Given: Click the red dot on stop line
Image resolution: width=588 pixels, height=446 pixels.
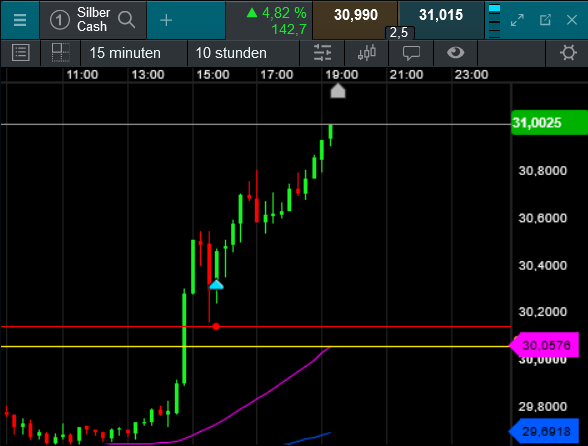Looking at the screenshot, I should pyautogui.click(x=216, y=327).
